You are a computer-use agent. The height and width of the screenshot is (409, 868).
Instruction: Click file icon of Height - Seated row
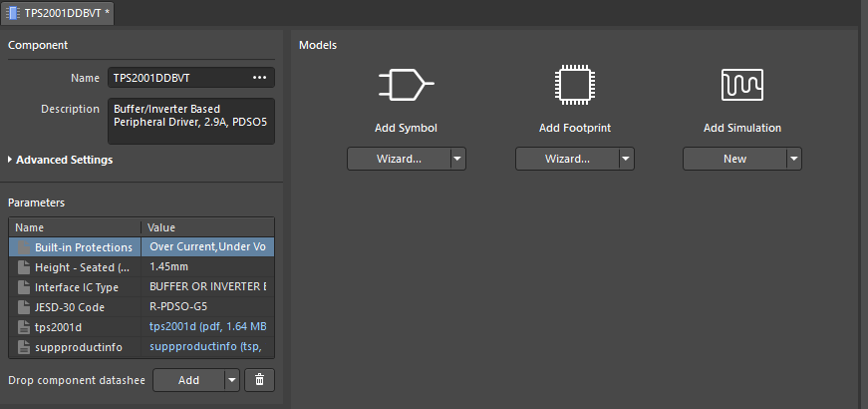point(23,267)
